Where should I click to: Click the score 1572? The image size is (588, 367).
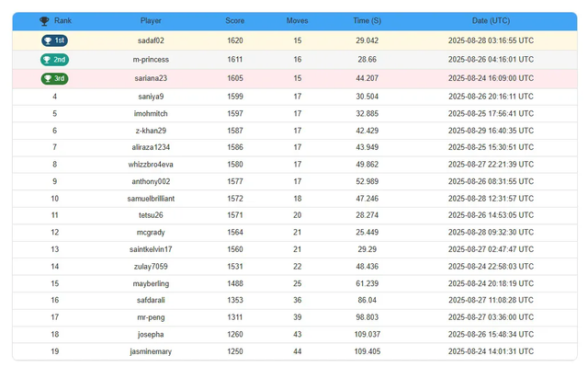coord(235,199)
